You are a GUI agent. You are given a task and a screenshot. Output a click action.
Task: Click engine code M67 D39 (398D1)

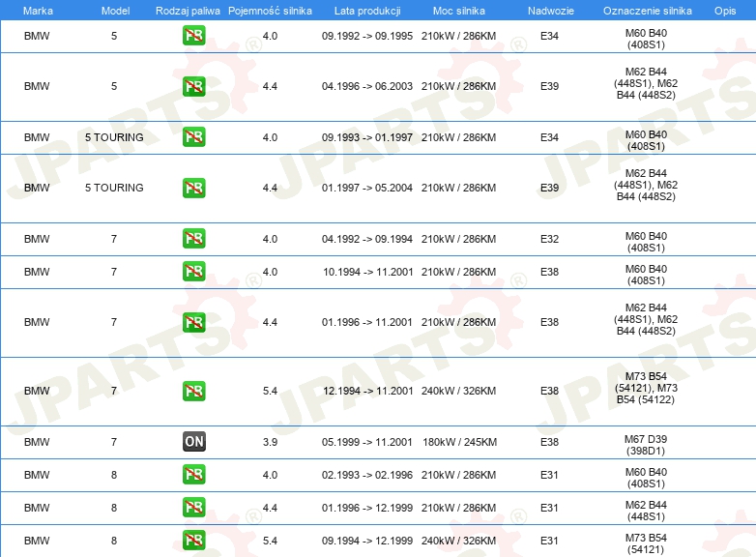(646, 445)
